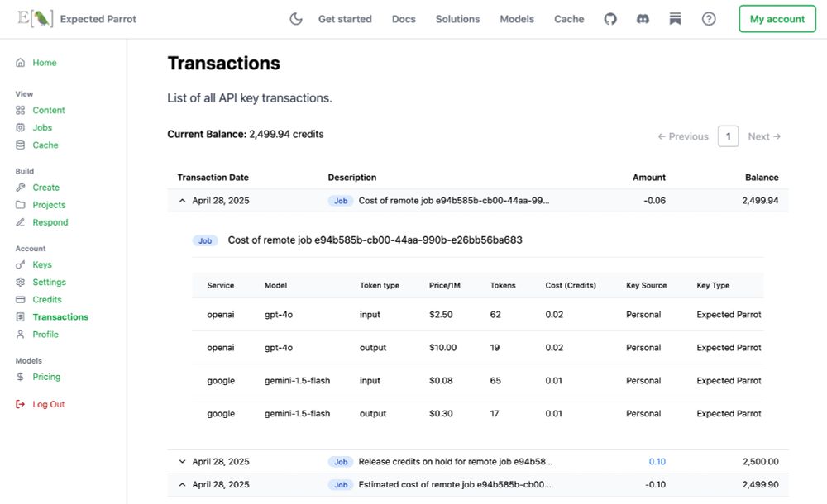Click the Home icon in sidebar
827x504 pixels.
20,63
